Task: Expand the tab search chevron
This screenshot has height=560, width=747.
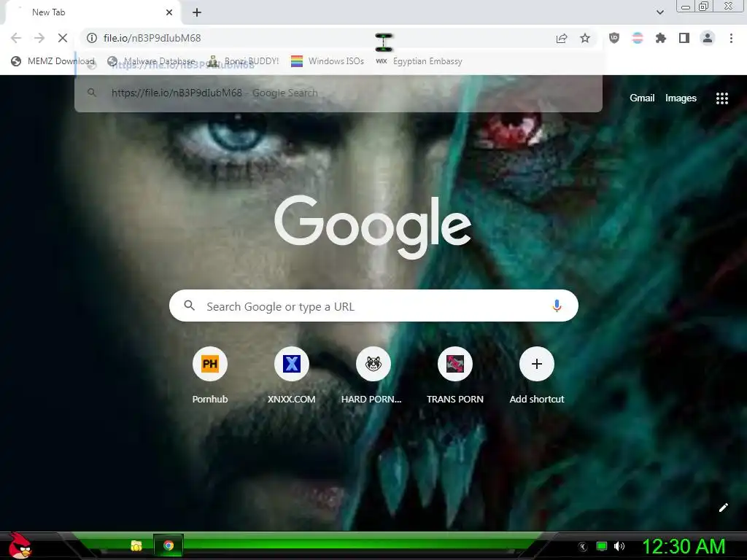Action: tap(659, 12)
